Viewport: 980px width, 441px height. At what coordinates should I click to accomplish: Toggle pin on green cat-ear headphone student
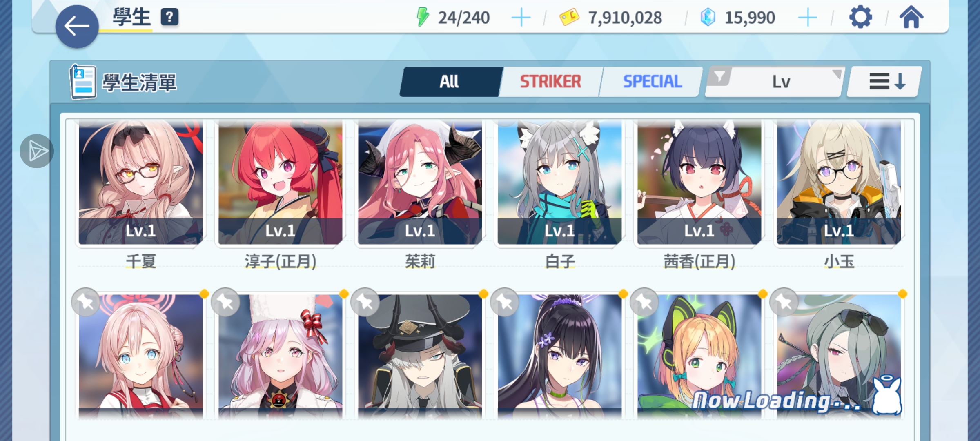pos(644,302)
